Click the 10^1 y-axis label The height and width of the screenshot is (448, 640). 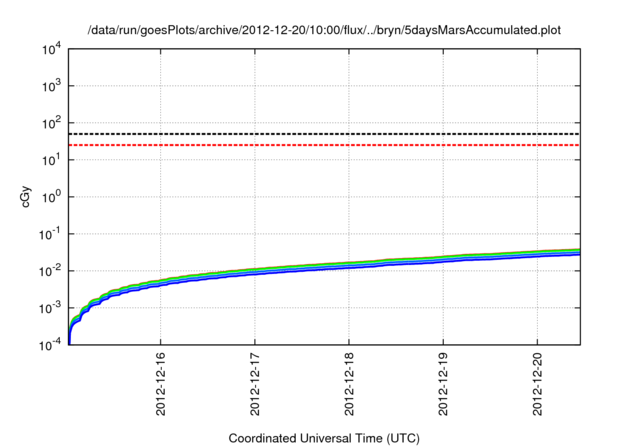tap(52, 160)
